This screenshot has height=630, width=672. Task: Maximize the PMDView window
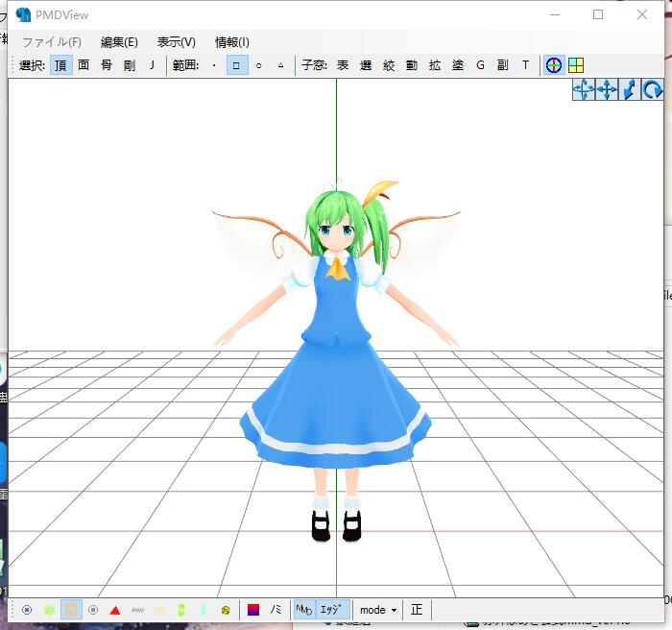[598, 14]
